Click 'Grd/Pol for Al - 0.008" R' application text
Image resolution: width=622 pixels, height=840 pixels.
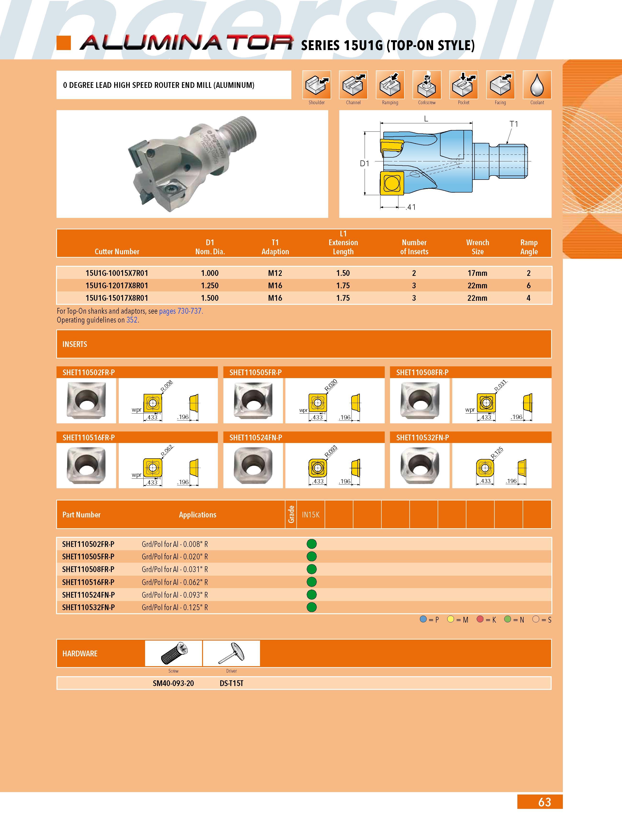(x=175, y=544)
